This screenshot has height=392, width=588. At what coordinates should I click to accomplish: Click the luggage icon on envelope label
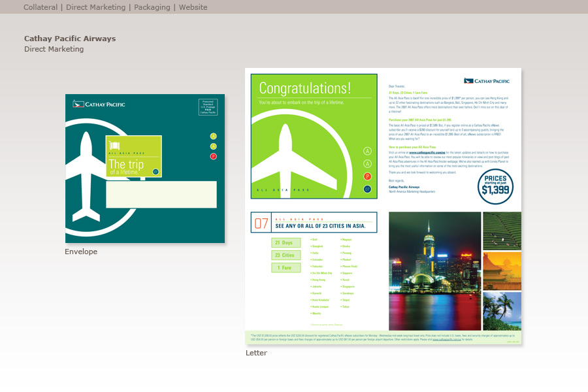(x=116, y=146)
